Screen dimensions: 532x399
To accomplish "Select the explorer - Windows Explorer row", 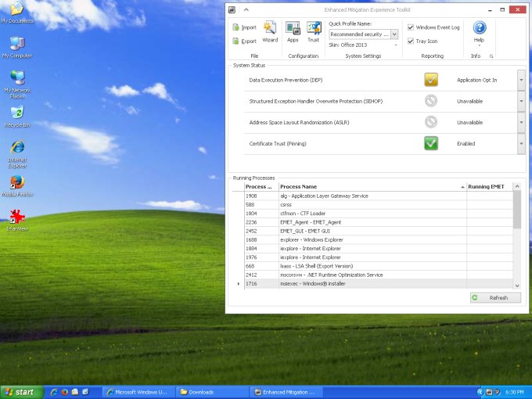I will pyautogui.click(x=379, y=240).
